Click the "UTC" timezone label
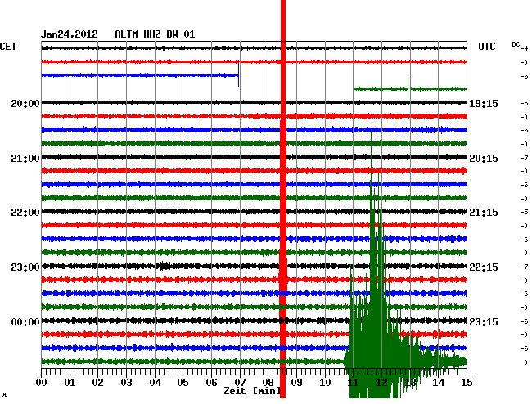 (x=486, y=47)
